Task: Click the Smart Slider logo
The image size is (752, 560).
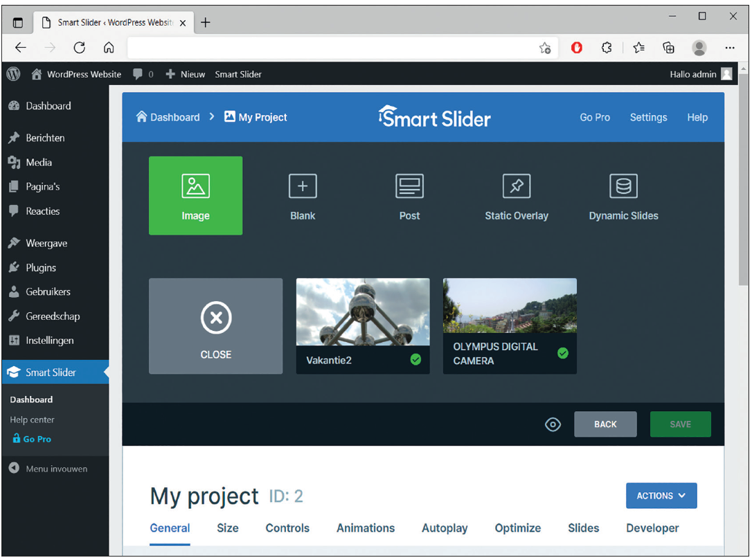Action: click(434, 118)
